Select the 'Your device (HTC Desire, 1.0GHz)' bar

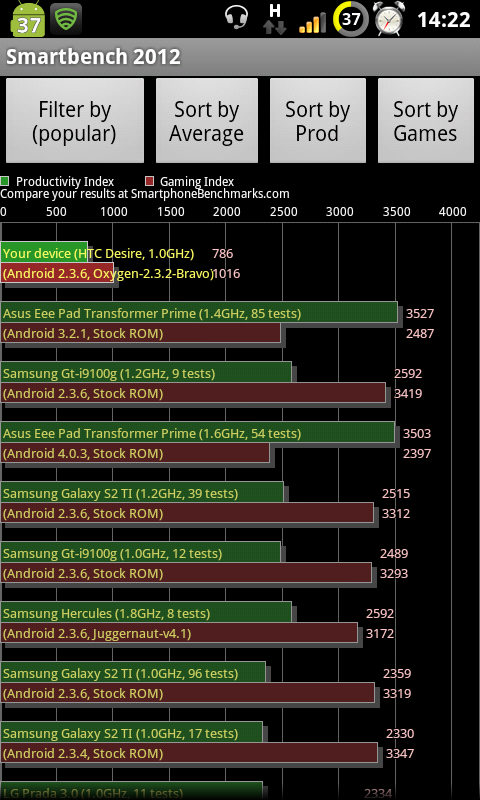click(x=44, y=253)
